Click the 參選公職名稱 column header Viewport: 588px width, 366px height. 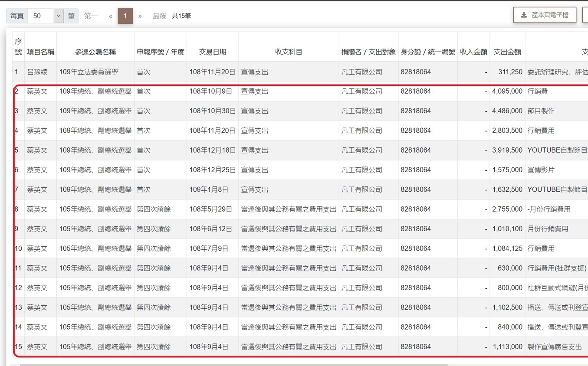95,52
